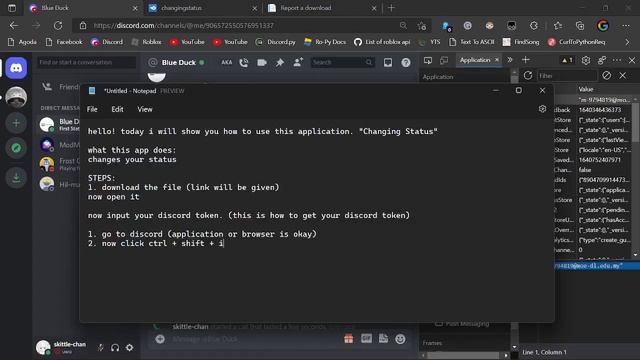The width and height of the screenshot is (640, 360).
Task: Click Find or start a conversation field
Action: coord(87,62)
